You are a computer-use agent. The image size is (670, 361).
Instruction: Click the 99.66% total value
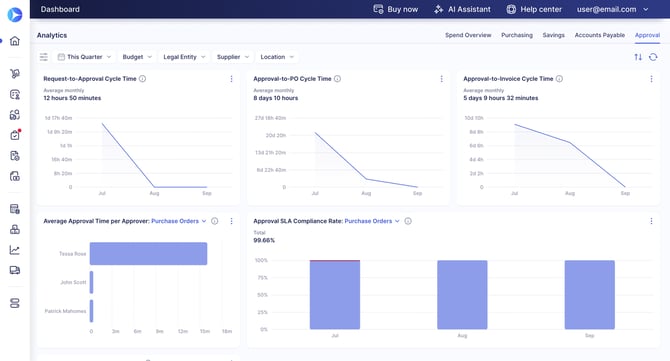coord(264,240)
